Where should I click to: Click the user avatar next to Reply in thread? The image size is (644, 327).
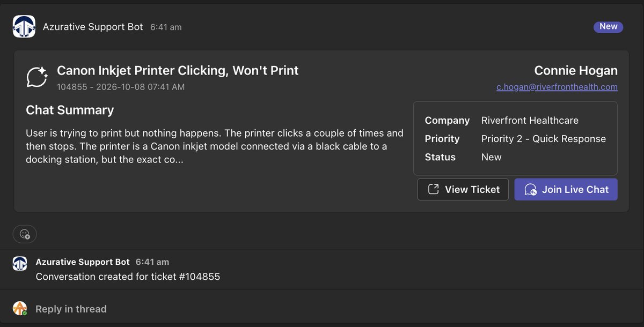click(x=20, y=308)
